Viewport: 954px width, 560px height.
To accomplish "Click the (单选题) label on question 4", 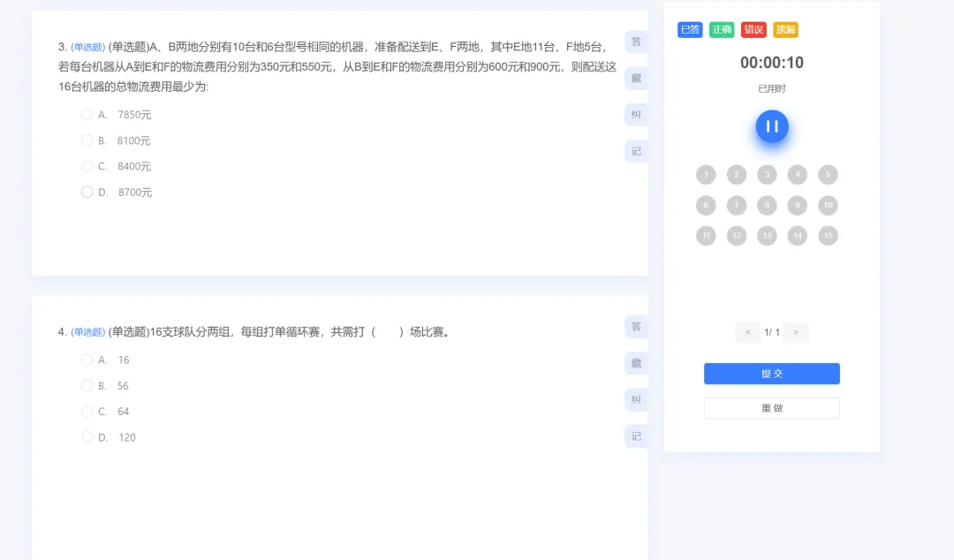I will (88, 332).
